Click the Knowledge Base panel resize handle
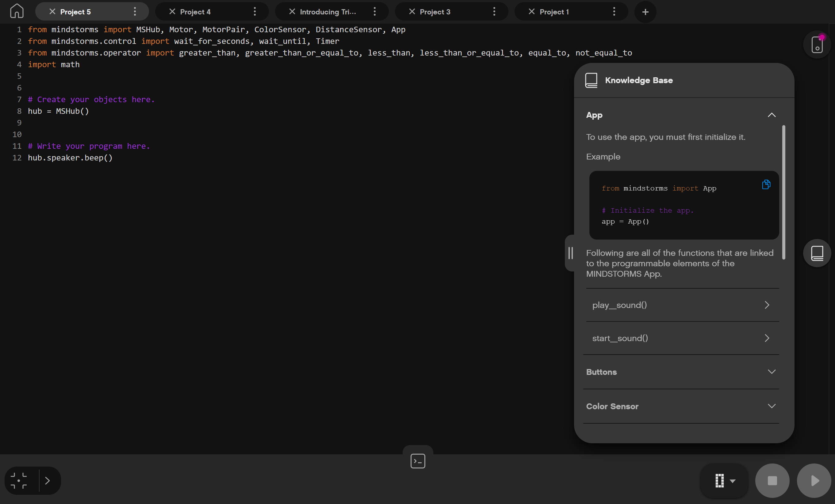This screenshot has height=504, width=835. [570, 253]
